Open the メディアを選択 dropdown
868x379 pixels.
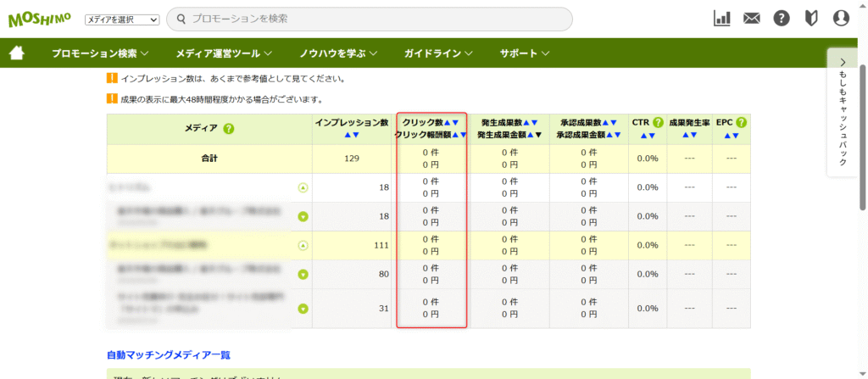coord(122,20)
